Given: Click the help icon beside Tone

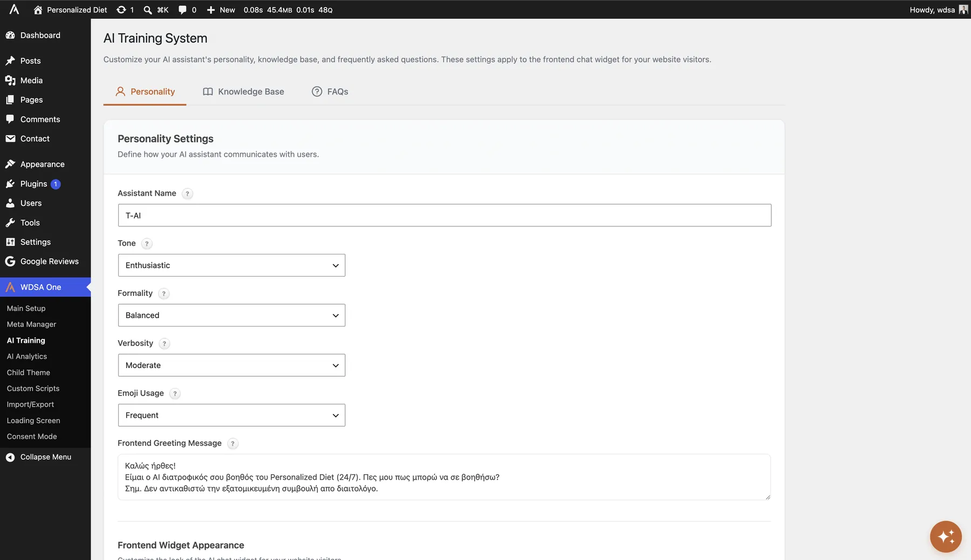Looking at the screenshot, I should pos(147,244).
